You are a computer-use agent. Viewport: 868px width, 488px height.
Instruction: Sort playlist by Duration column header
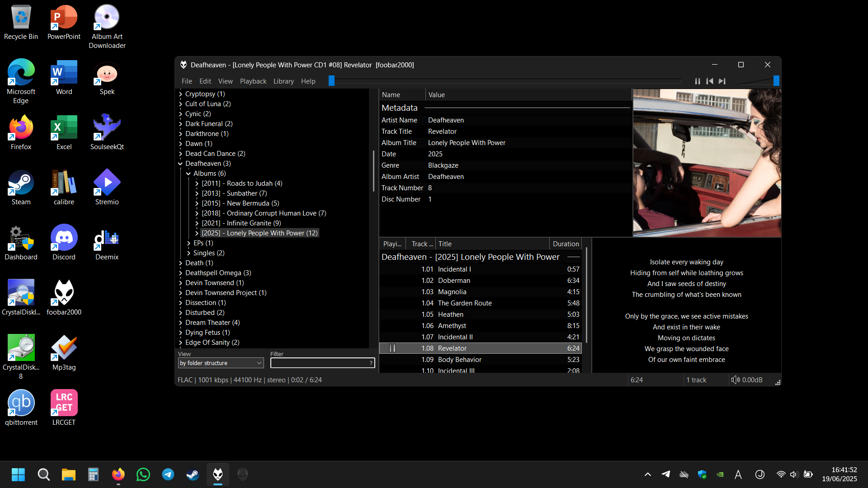pyautogui.click(x=566, y=244)
